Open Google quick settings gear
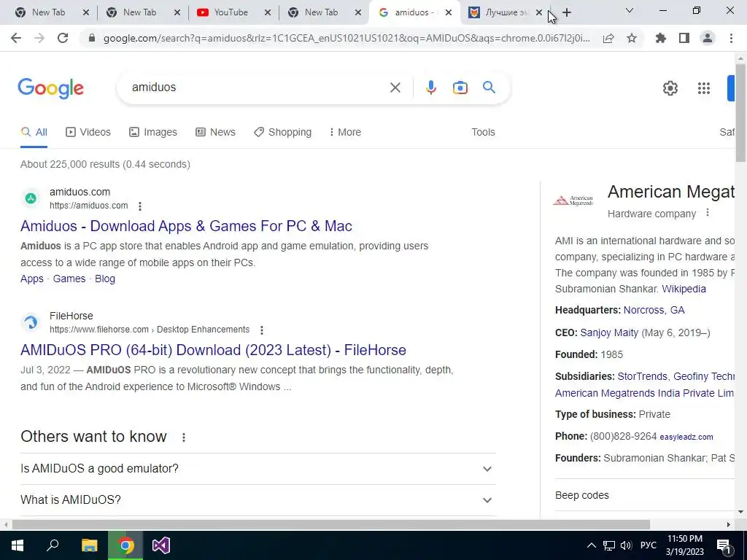 pos(670,88)
